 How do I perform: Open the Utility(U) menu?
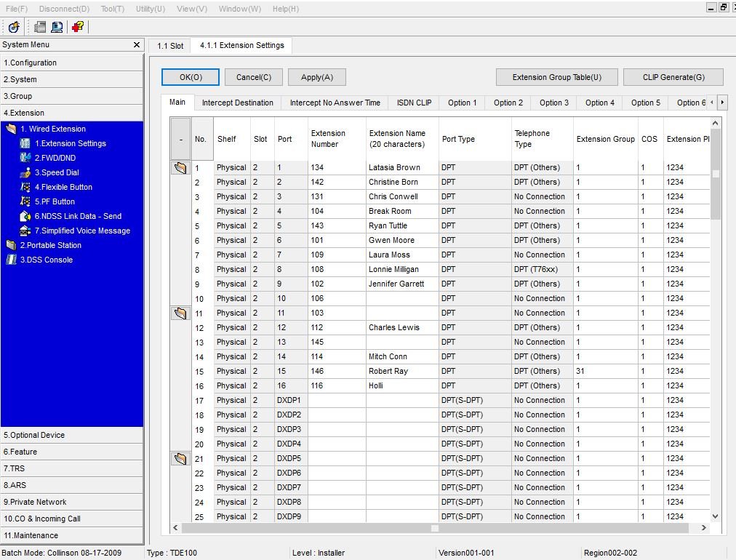pyautogui.click(x=150, y=9)
